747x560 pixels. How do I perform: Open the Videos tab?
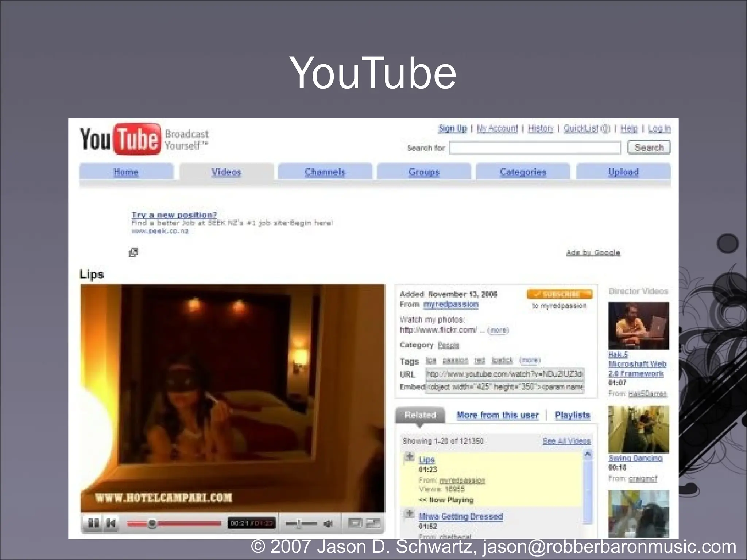click(x=227, y=172)
